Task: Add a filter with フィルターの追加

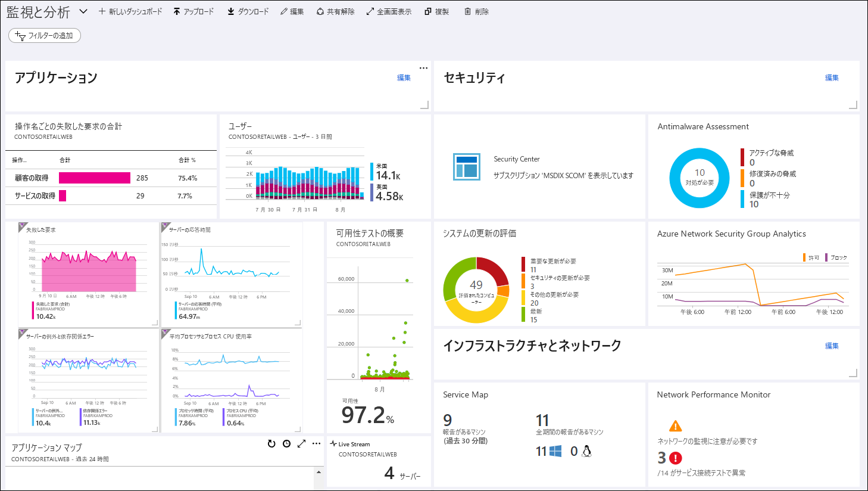Action: 45,36
